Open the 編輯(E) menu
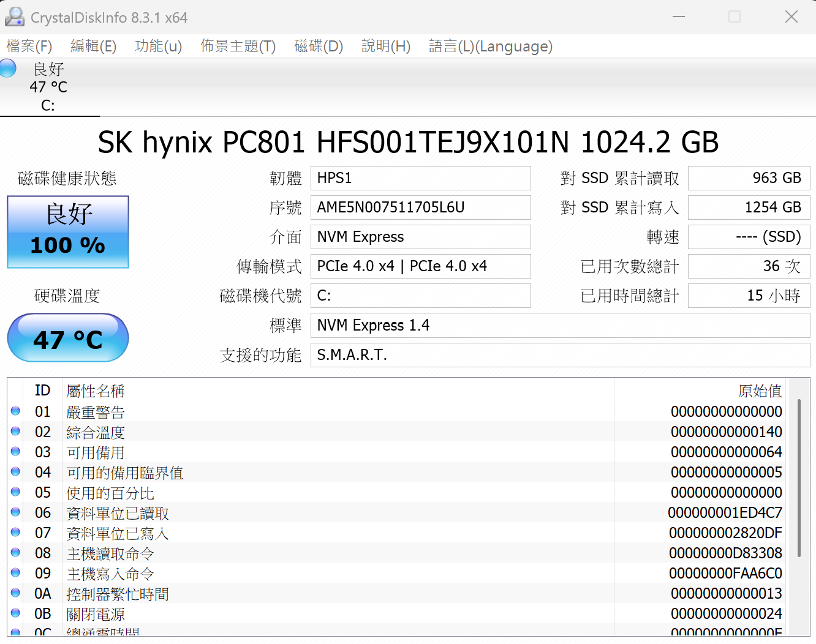The width and height of the screenshot is (816, 644). click(93, 47)
